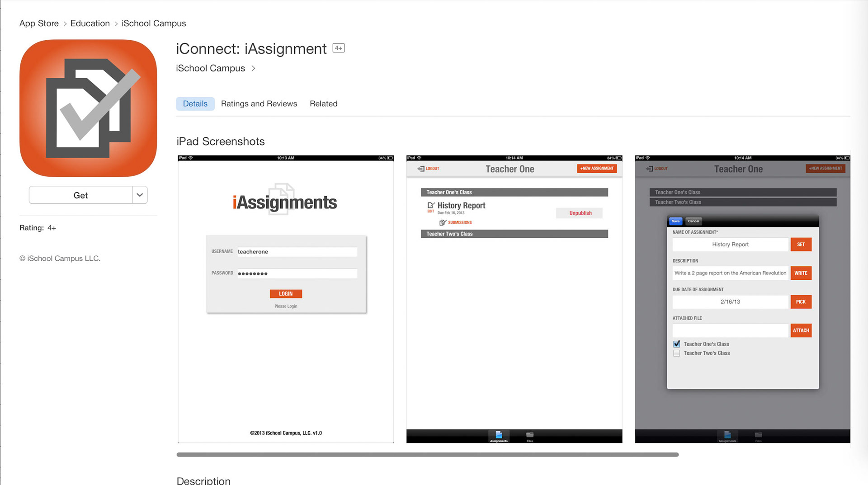Open the second screenshot with History Report

pos(514,299)
